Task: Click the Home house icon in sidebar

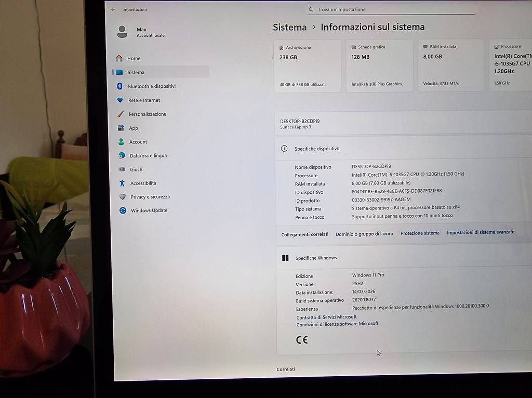Action: coord(119,58)
